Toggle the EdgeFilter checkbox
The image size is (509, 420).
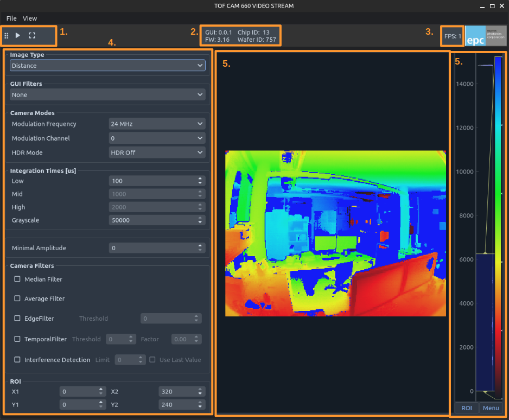pos(17,319)
